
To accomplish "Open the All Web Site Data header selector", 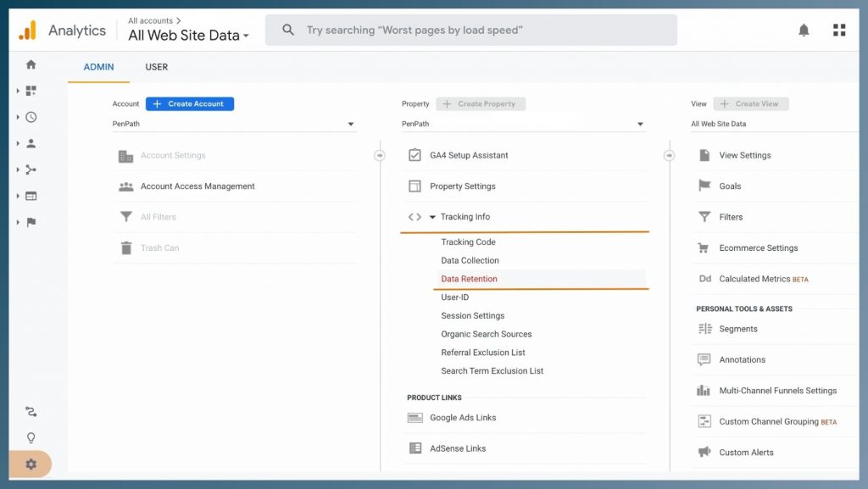I will 189,36.
